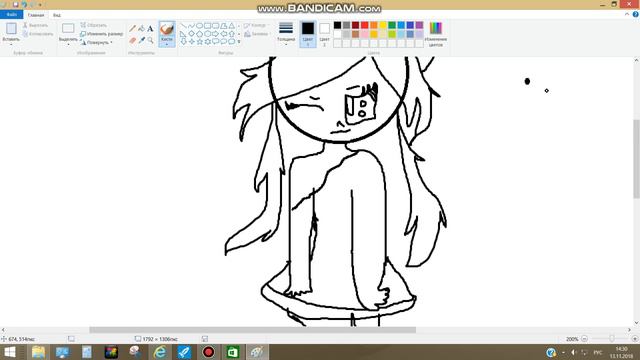This screenshot has width=640, height=360.
Task: Pick the purple color swatch
Action: coord(419,25)
